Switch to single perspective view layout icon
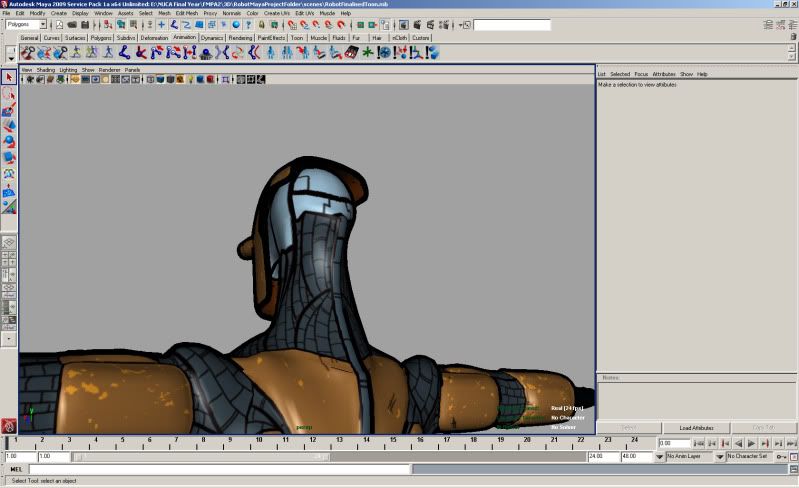Screen dimensions: 799x488 8,243
